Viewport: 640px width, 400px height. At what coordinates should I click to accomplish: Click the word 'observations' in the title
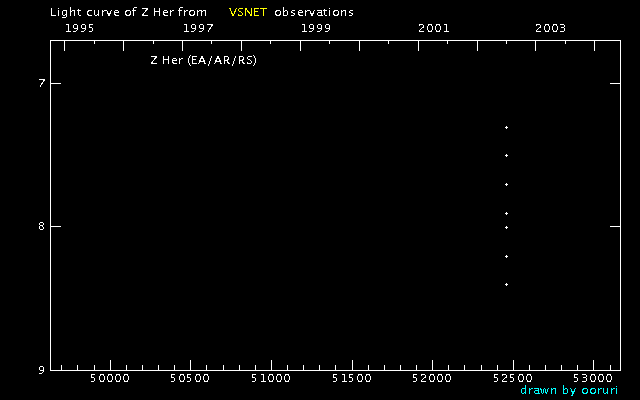(x=314, y=12)
